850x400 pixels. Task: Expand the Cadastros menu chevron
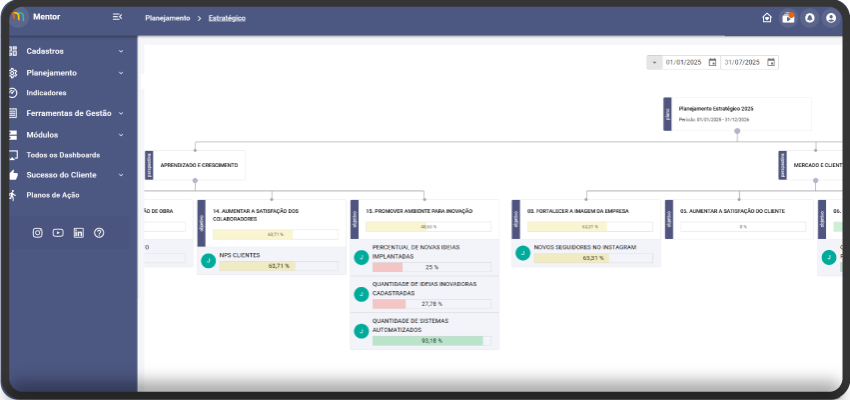(x=121, y=51)
